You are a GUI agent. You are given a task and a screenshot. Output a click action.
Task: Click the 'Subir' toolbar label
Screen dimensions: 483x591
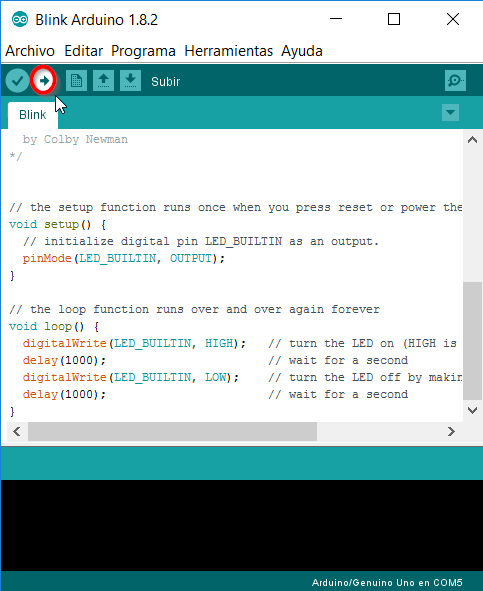click(x=166, y=82)
